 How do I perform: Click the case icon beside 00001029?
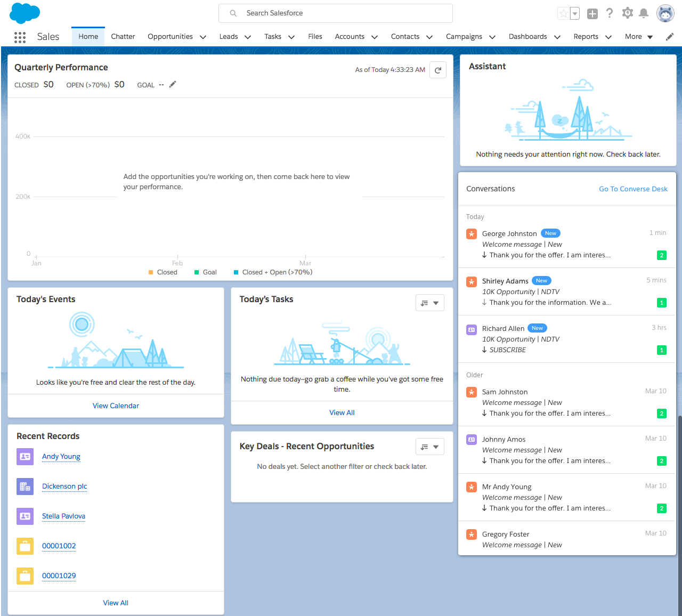coord(25,576)
